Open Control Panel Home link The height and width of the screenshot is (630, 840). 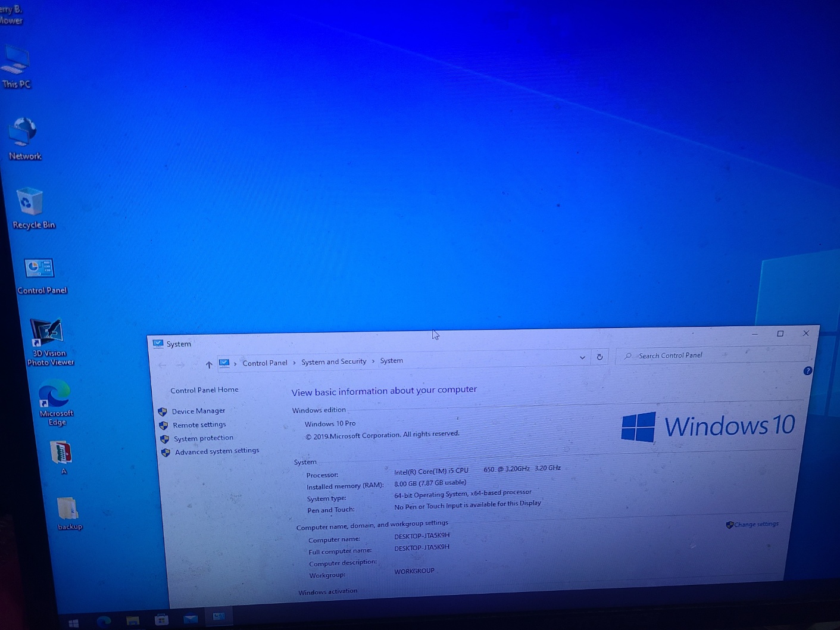204,390
